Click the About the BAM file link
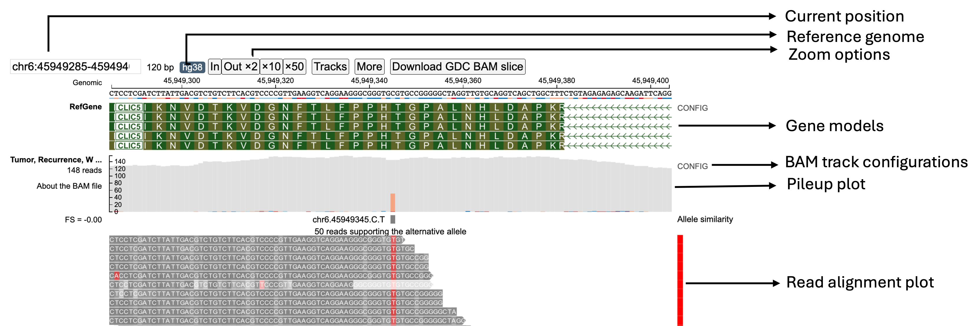 pos(69,186)
